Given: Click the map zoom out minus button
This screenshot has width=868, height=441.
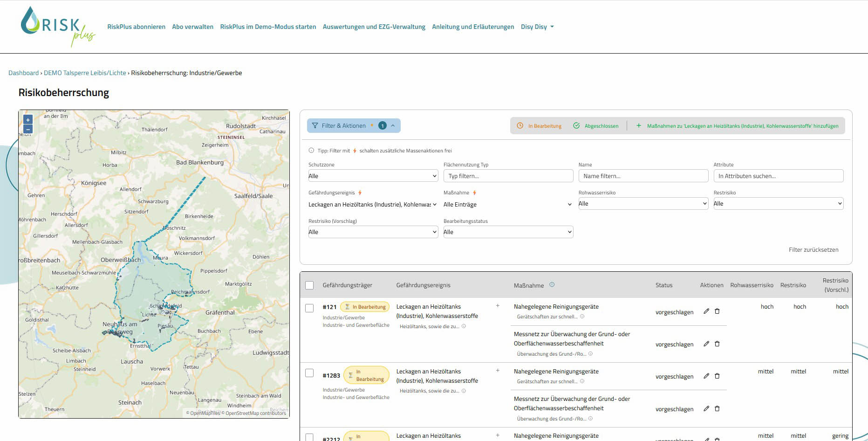Looking at the screenshot, I should pyautogui.click(x=28, y=129).
